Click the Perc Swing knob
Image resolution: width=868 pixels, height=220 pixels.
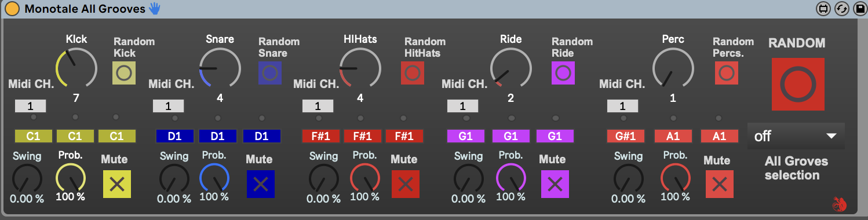(629, 178)
